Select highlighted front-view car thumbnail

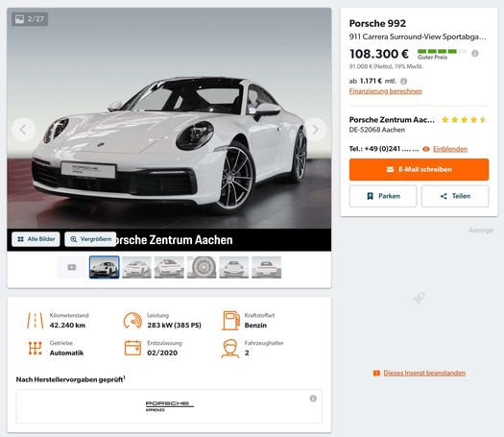click(x=104, y=267)
